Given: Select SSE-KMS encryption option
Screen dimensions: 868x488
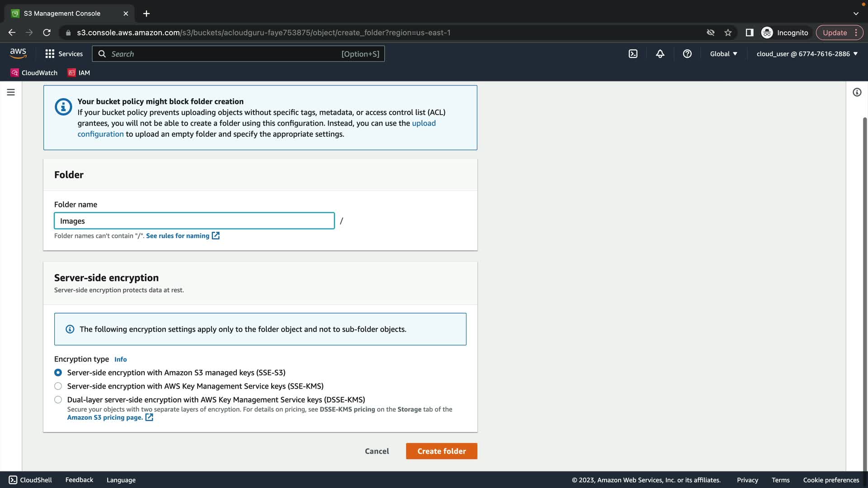Looking at the screenshot, I should point(58,386).
